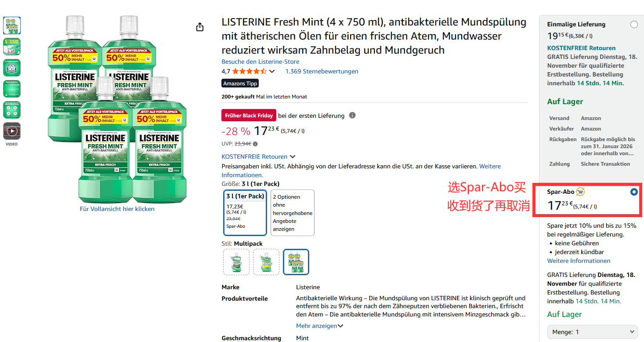Open info icon next to Früher Black Friday
This screenshot has height=342, width=644.
(352, 115)
